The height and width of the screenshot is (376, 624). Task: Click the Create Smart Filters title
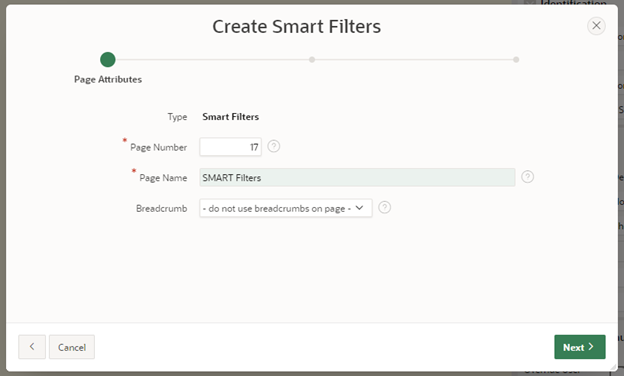pyautogui.click(x=296, y=27)
